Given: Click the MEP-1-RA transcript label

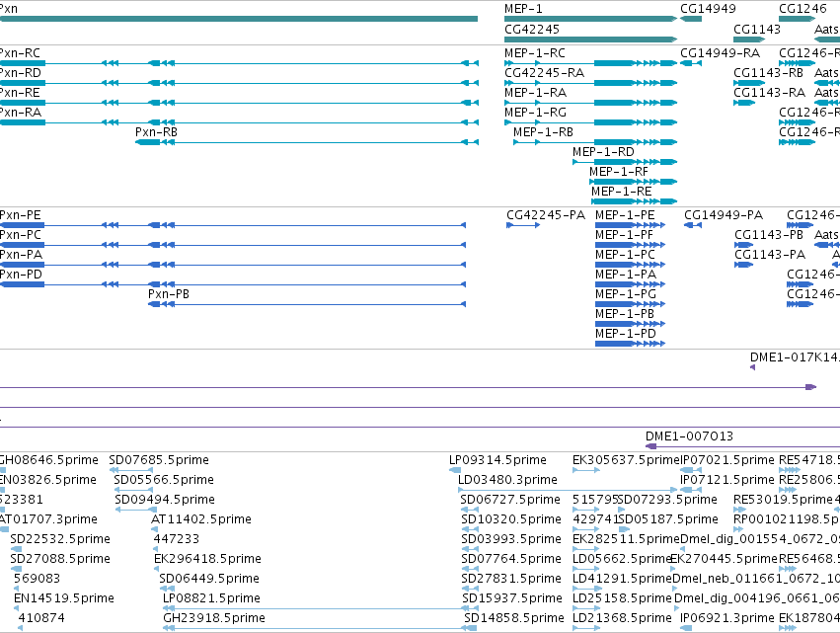Looking at the screenshot, I should 535,93.
